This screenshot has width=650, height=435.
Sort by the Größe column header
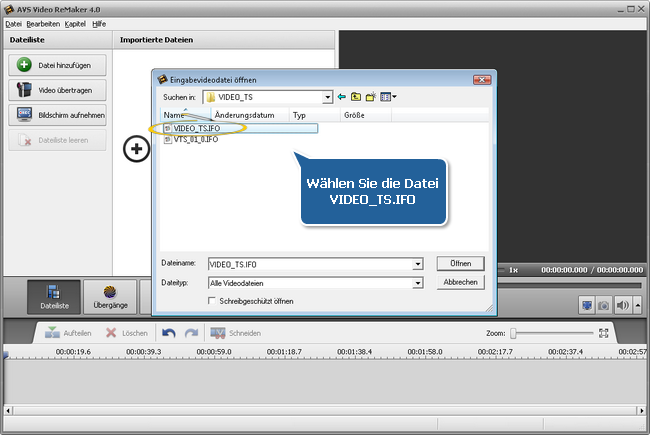[x=366, y=115]
